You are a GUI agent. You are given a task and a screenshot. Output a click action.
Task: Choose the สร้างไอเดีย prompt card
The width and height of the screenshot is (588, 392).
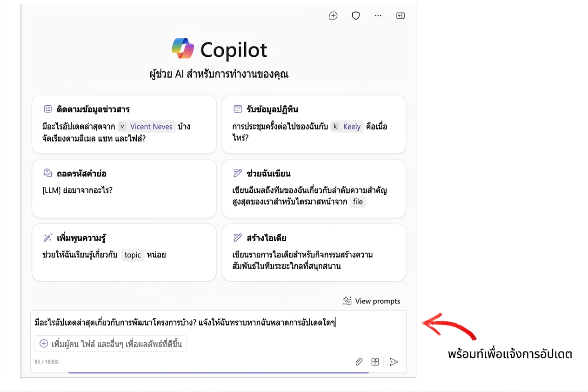click(314, 252)
